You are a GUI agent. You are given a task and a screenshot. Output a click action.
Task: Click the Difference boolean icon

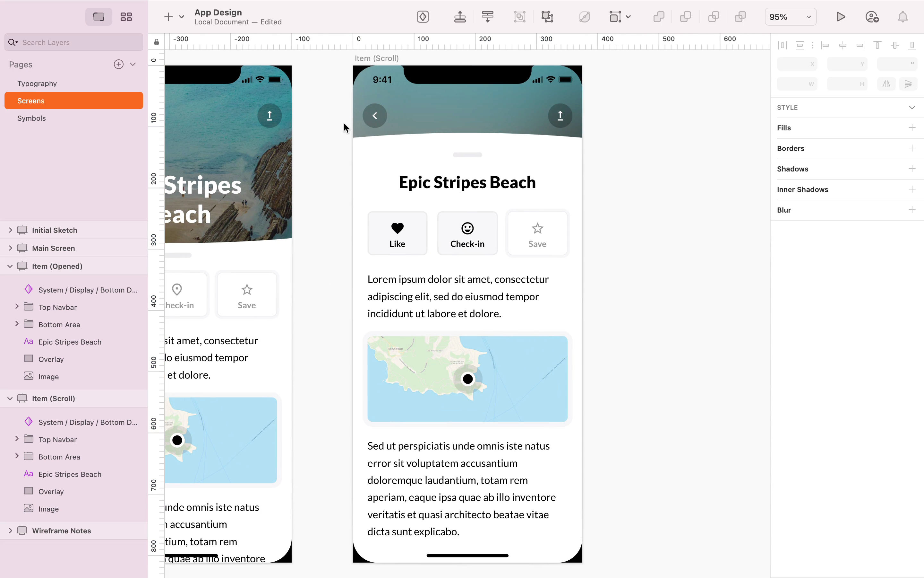[740, 17]
